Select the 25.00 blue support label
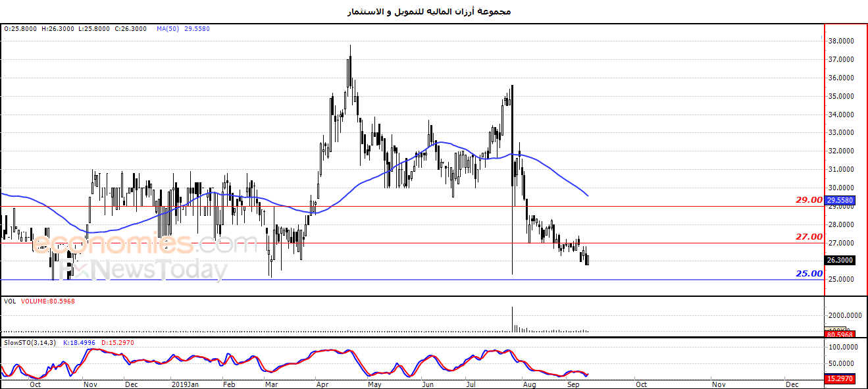The width and height of the screenshot is (868, 389). (809, 274)
